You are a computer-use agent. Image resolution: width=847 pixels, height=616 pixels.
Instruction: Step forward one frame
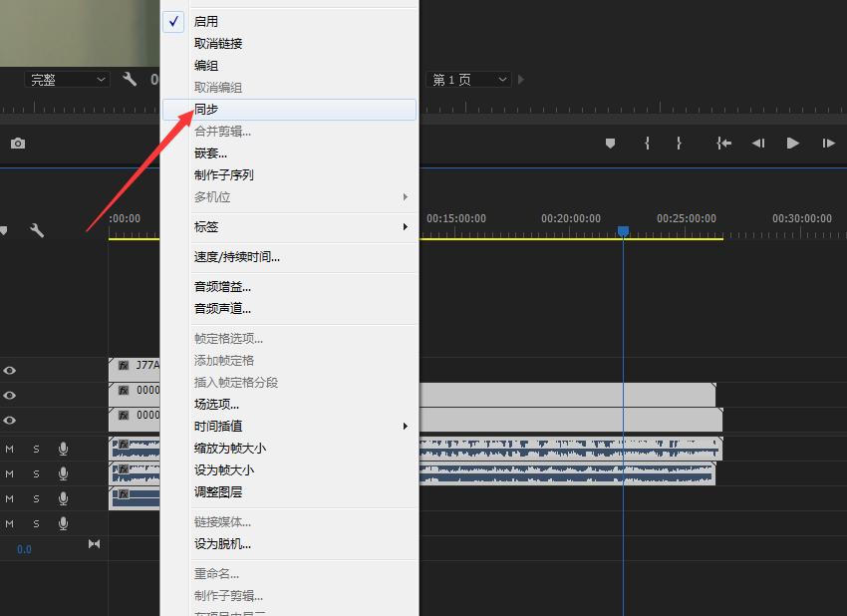tap(828, 144)
